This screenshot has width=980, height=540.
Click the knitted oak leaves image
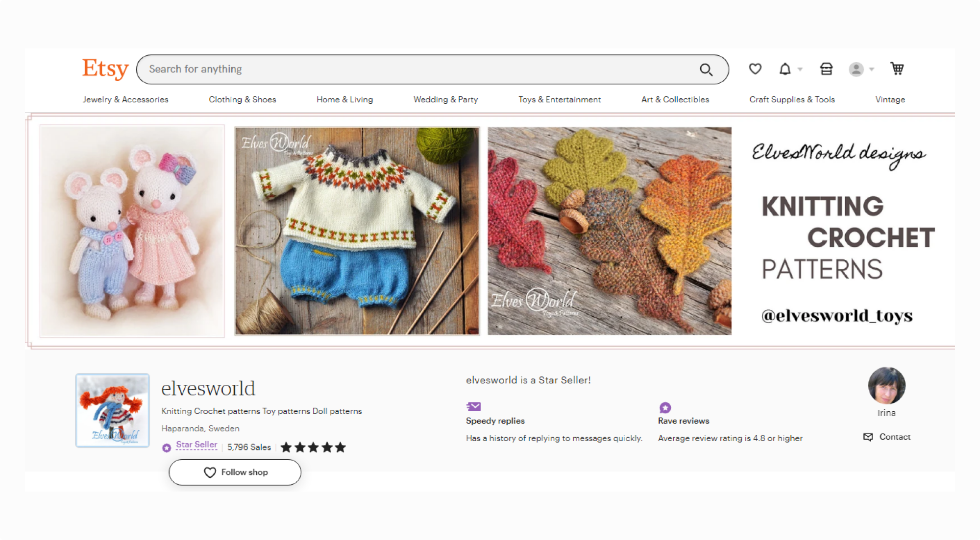coord(610,231)
